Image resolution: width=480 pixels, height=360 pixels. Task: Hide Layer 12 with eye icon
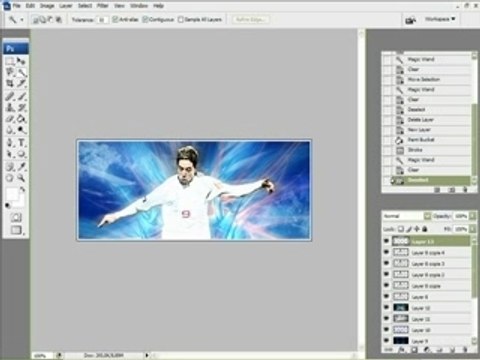(387, 307)
